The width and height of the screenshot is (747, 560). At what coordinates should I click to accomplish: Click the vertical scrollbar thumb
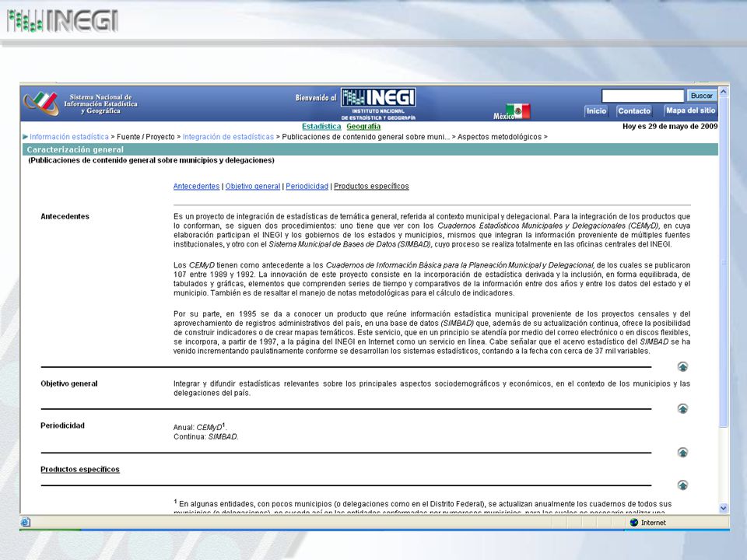723,262
